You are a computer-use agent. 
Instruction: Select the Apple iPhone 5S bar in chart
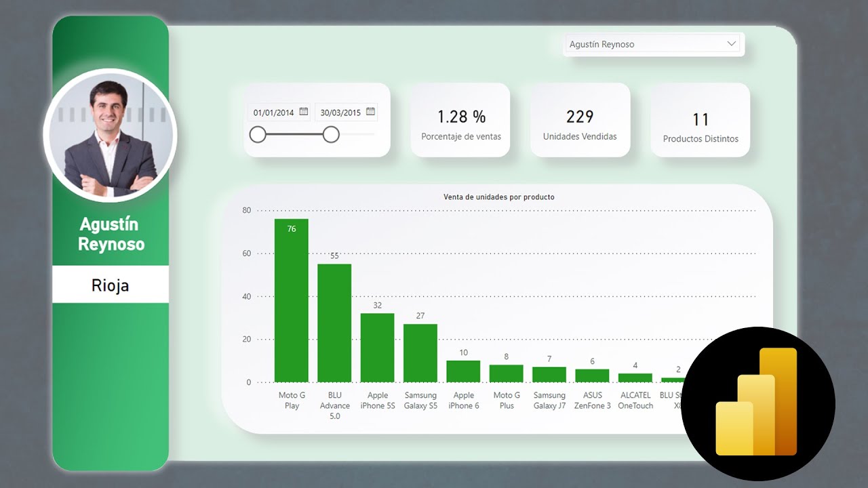[x=378, y=348]
